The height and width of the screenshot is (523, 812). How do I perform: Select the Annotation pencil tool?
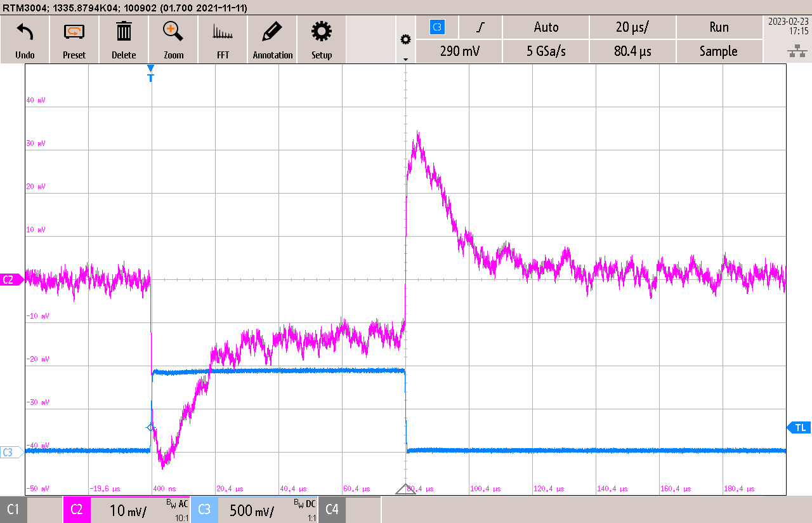pyautogui.click(x=272, y=31)
